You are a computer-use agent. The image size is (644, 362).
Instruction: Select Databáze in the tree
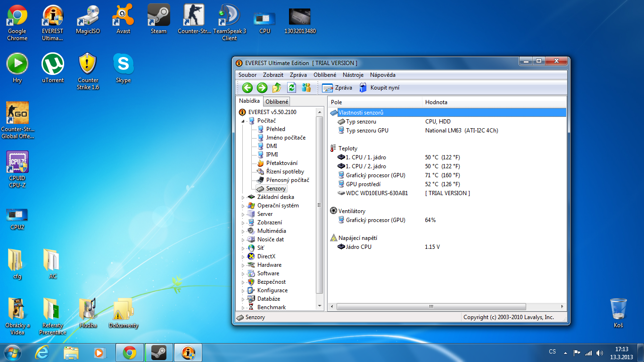[x=269, y=299]
